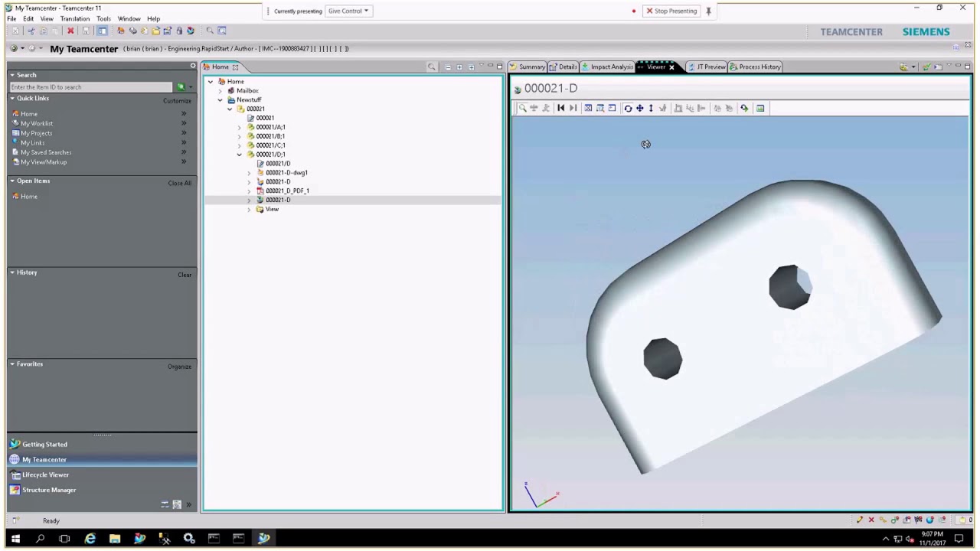Expand the 000021/A;1 revision
The width and height of the screenshot is (980, 551).
[x=239, y=127]
